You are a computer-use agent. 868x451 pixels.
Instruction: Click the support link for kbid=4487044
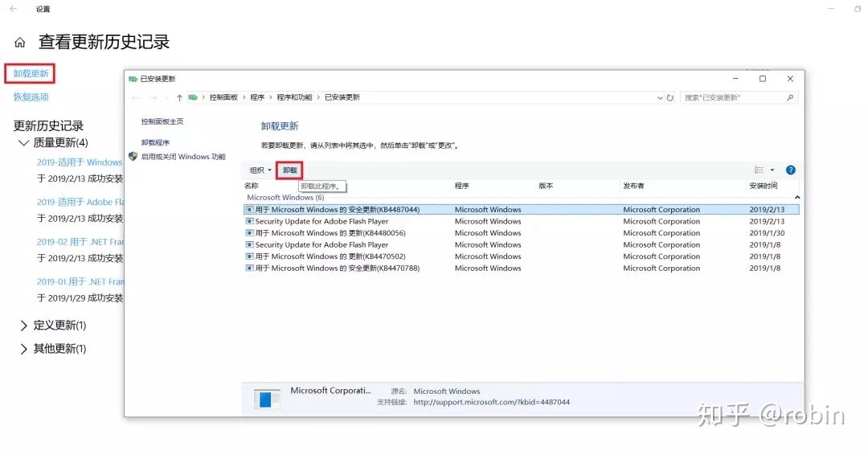(x=492, y=402)
